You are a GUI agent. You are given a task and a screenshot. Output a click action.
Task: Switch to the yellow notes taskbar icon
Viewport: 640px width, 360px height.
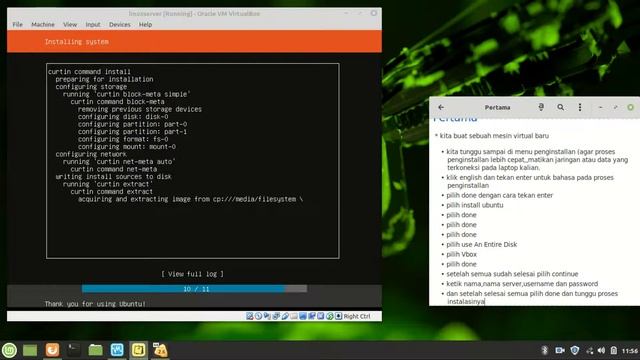138,350
